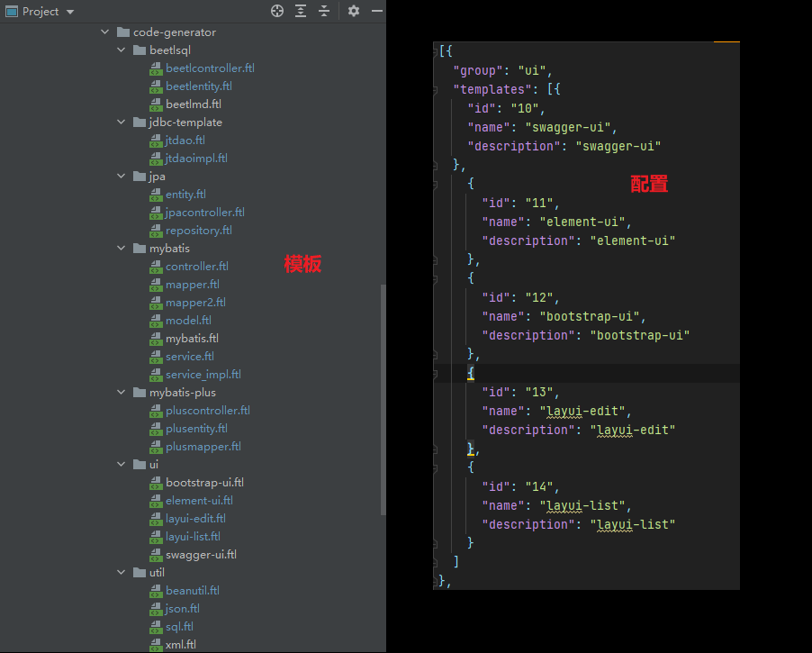This screenshot has width=812, height=653.
Task: Collapse the mybatis folder
Action: coord(122,249)
